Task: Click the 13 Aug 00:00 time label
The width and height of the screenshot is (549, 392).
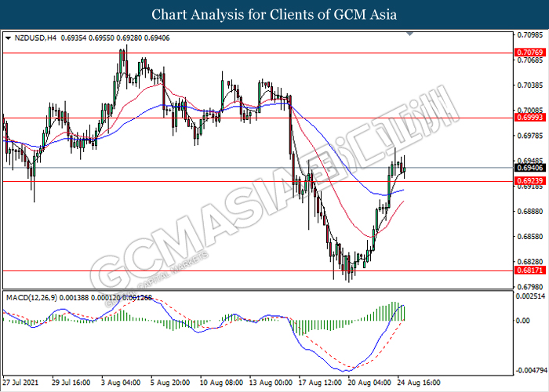Action: click(271, 383)
